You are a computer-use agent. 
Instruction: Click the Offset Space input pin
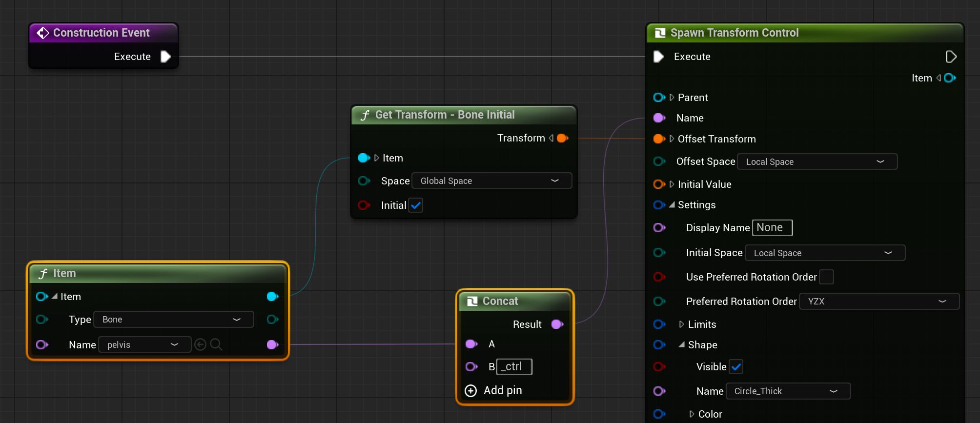pyautogui.click(x=659, y=161)
